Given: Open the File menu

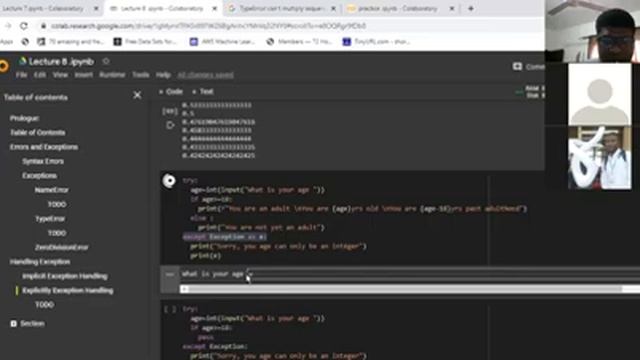Looking at the screenshot, I should click(x=21, y=75).
